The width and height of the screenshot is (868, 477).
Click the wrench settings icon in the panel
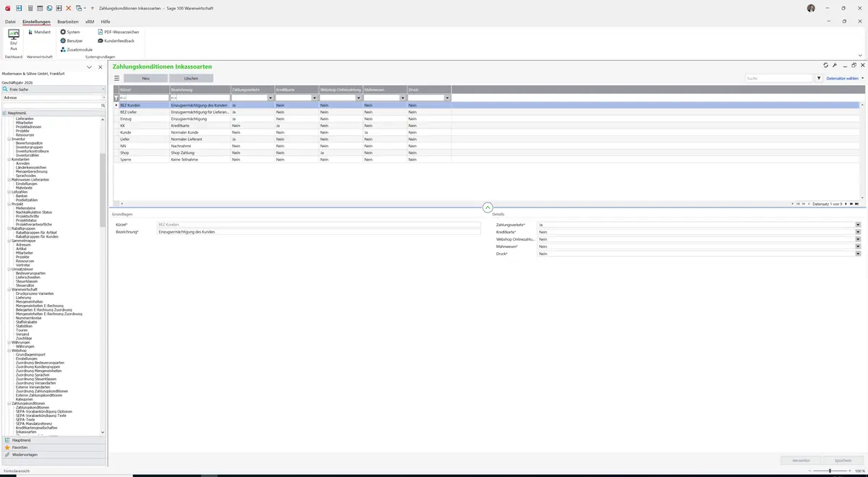[x=835, y=66]
